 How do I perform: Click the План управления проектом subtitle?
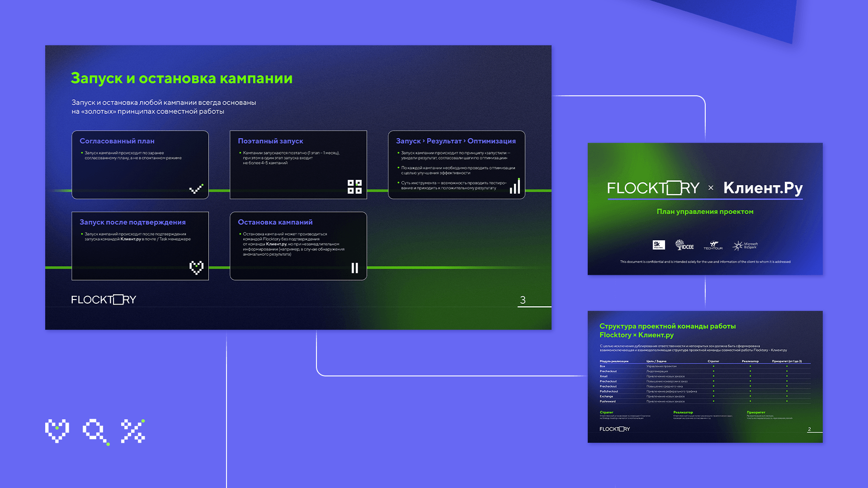(x=705, y=211)
